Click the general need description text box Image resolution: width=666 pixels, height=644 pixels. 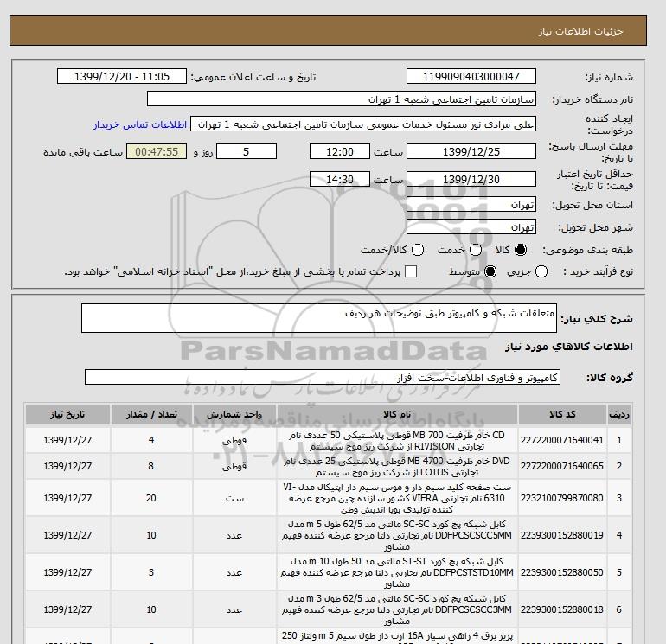[319, 318]
